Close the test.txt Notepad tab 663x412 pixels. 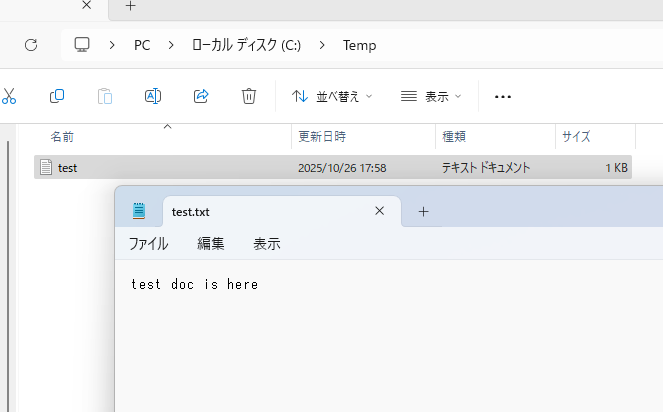click(x=379, y=211)
